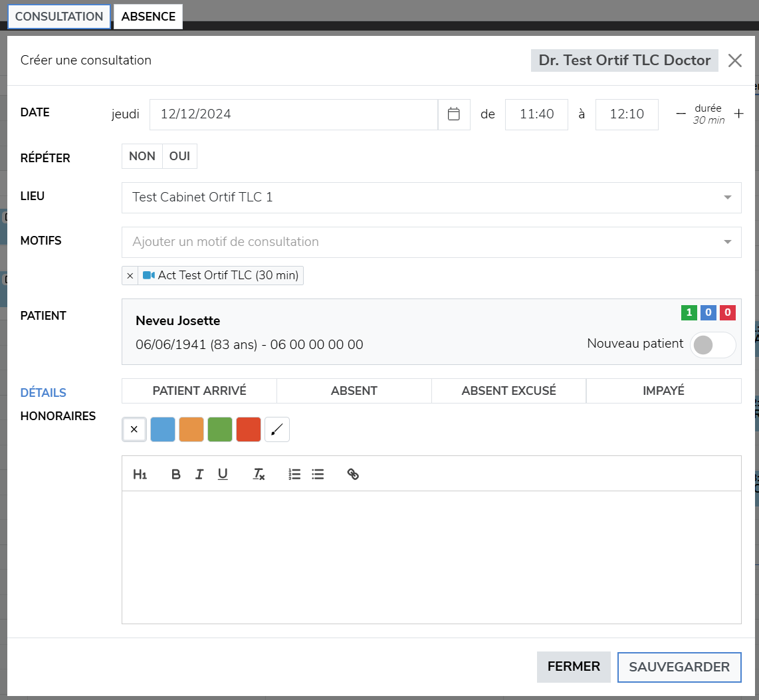
Task: Expand the Lieu location dropdown
Action: coord(431,197)
